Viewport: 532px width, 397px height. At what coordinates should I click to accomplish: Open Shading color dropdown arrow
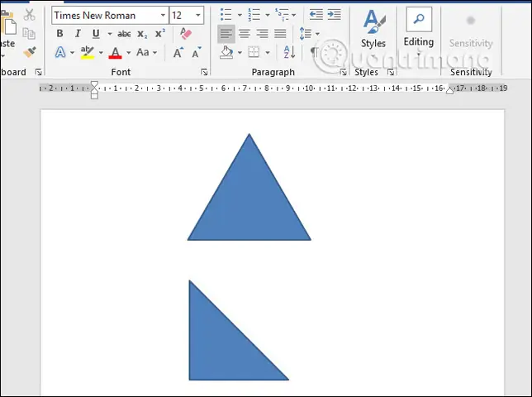coord(240,53)
